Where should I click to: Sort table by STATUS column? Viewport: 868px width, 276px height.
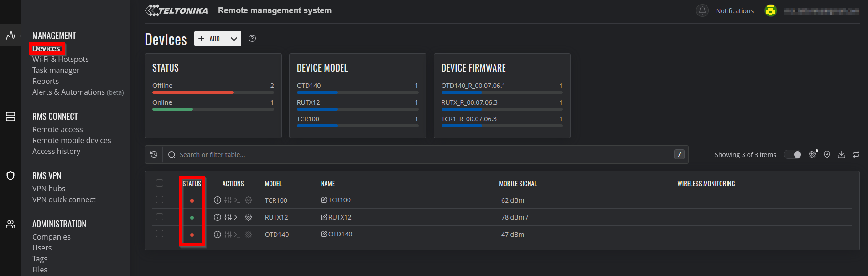pos(192,184)
